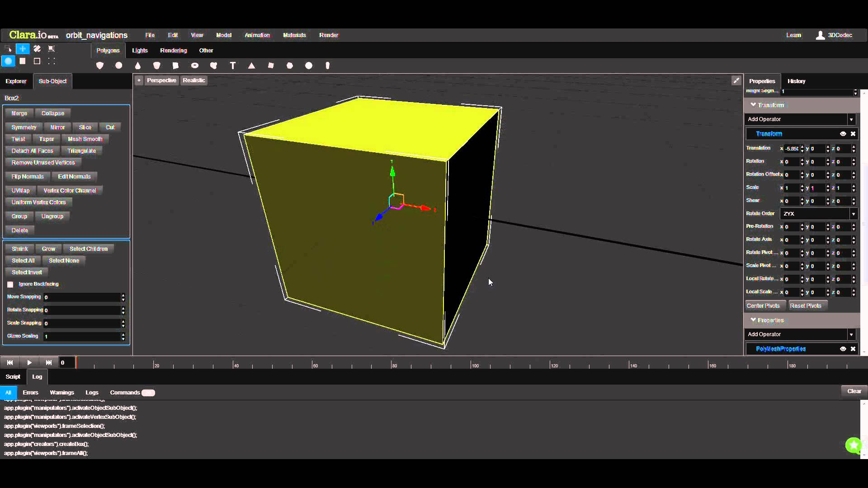This screenshot has height=488, width=868.
Task: Create a cone primitive from toolbar
Action: [x=138, y=66]
